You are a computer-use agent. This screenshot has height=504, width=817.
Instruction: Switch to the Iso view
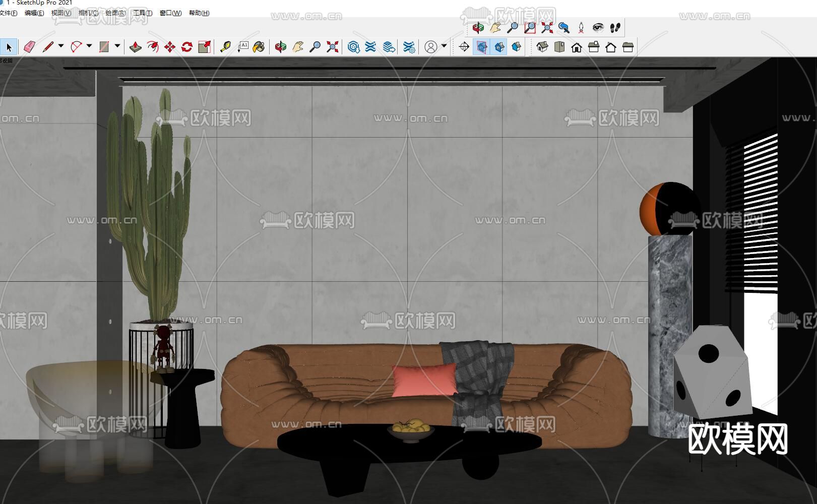tap(542, 47)
